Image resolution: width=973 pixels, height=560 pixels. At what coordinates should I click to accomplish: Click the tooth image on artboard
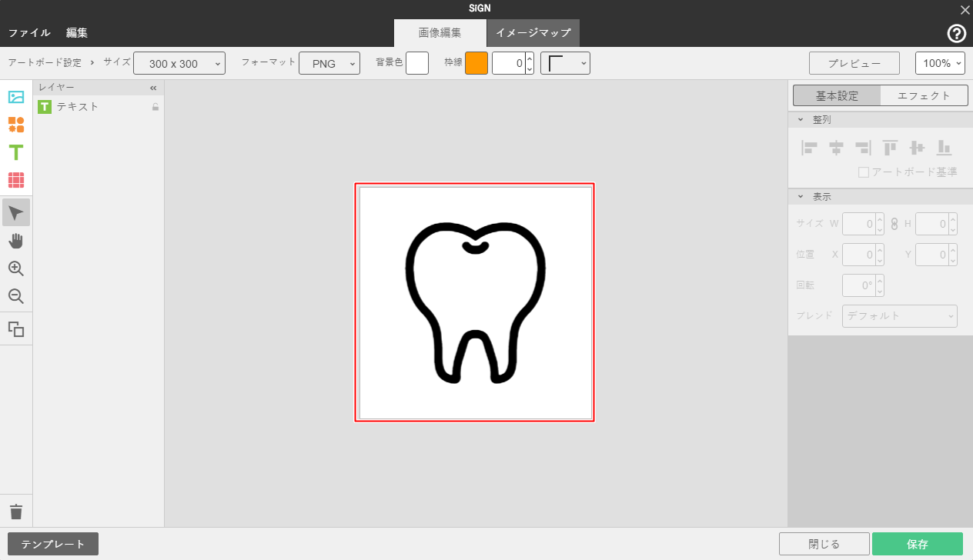(x=475, y=302)
